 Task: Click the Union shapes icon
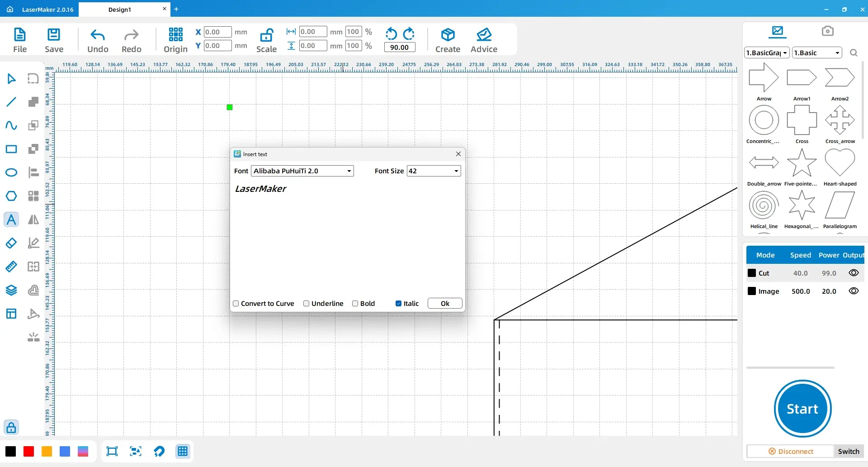pyautogui.click(x=33, y=102)
